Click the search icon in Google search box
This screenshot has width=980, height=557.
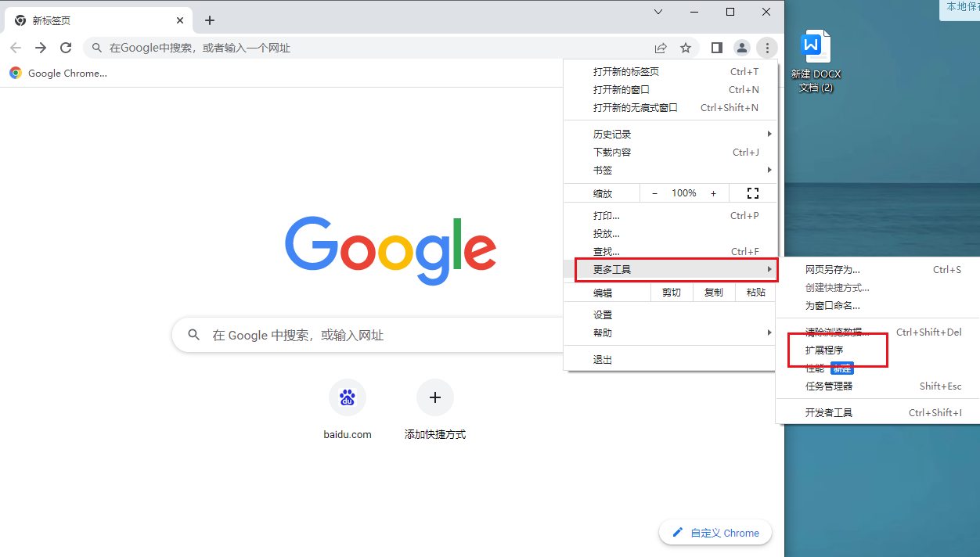pyautogui.click(x=194, y=335)
